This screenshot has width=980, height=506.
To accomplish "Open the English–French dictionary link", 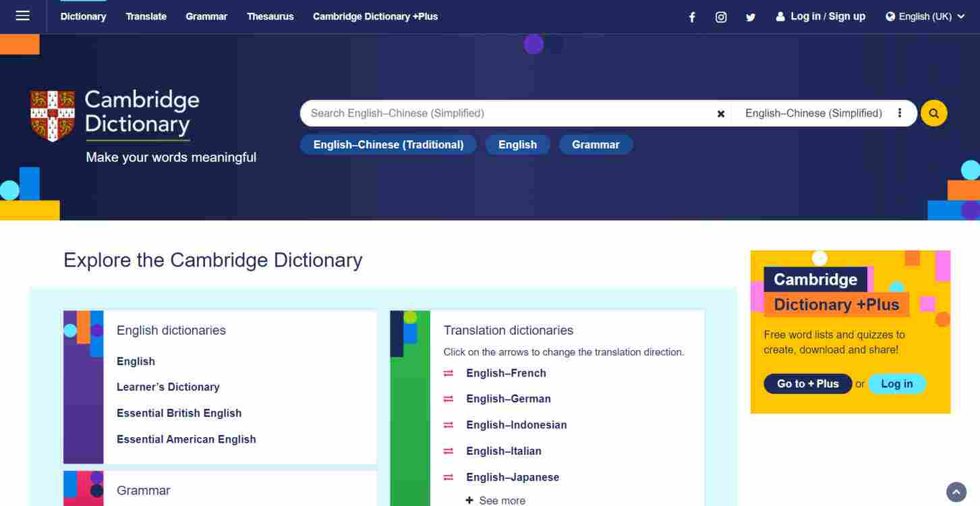I will click(506, 373).
